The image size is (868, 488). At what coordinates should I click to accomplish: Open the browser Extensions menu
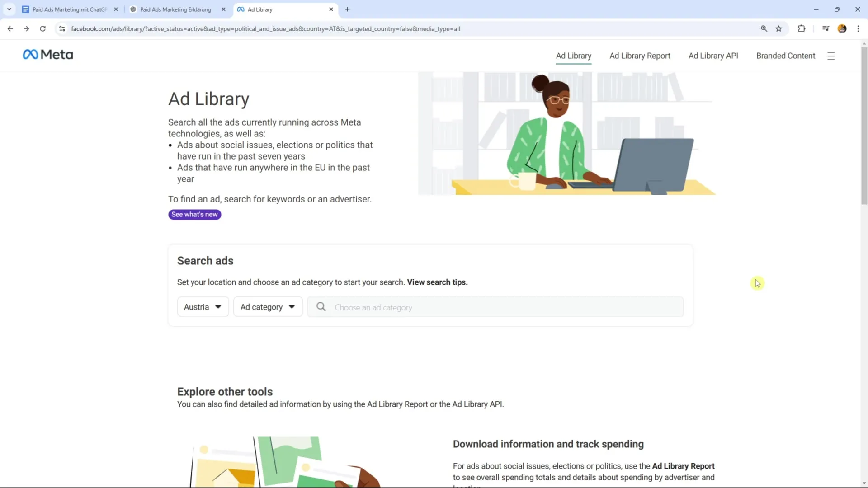pyautogui.click(x=802, y=28)
